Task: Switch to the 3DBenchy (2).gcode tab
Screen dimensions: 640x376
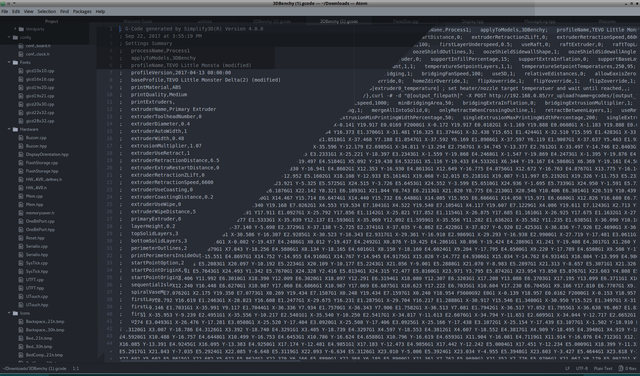Action: pos(271,21)
